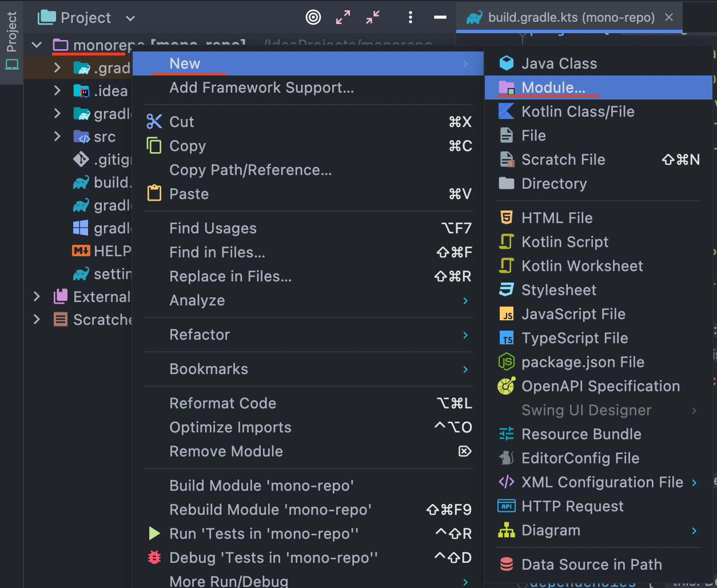Click the HTTP Request API icon

pos(507,506)
